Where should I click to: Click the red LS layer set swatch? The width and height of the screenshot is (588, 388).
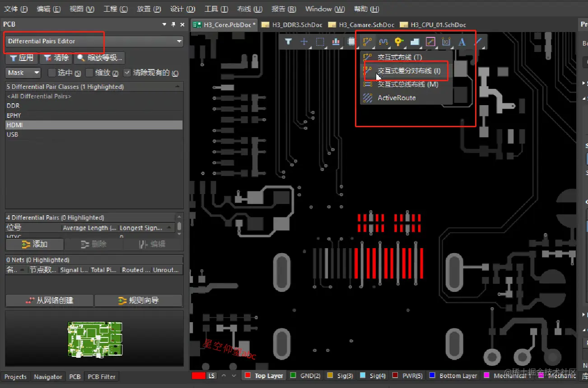point(199,375)
